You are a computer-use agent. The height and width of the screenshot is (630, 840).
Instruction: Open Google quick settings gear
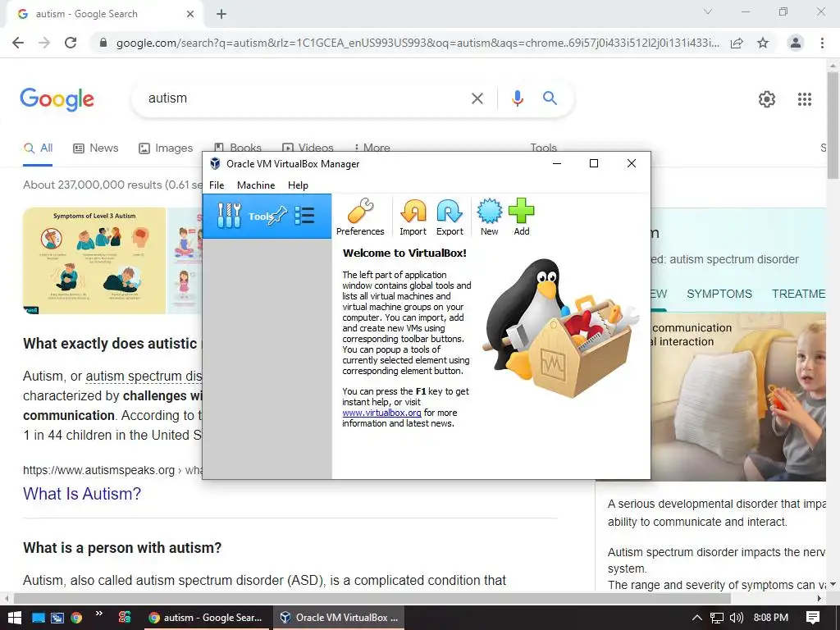click(x=767, y=99)
